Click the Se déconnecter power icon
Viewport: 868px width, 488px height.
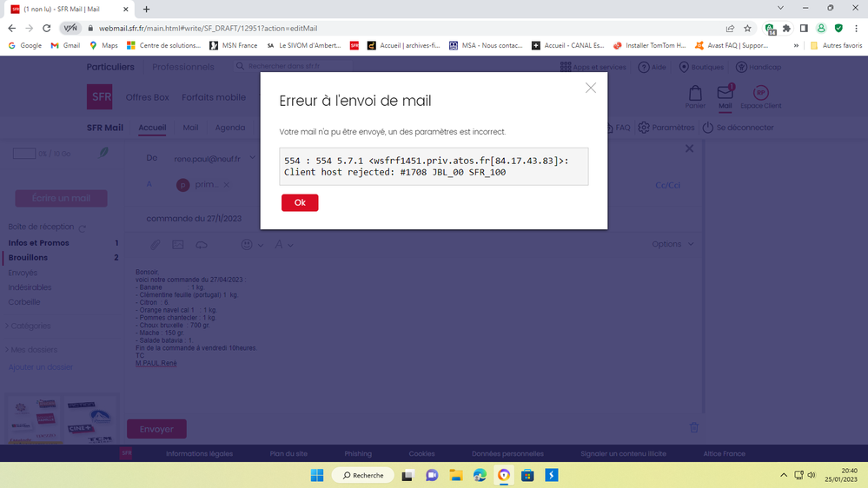pos(708,128)
